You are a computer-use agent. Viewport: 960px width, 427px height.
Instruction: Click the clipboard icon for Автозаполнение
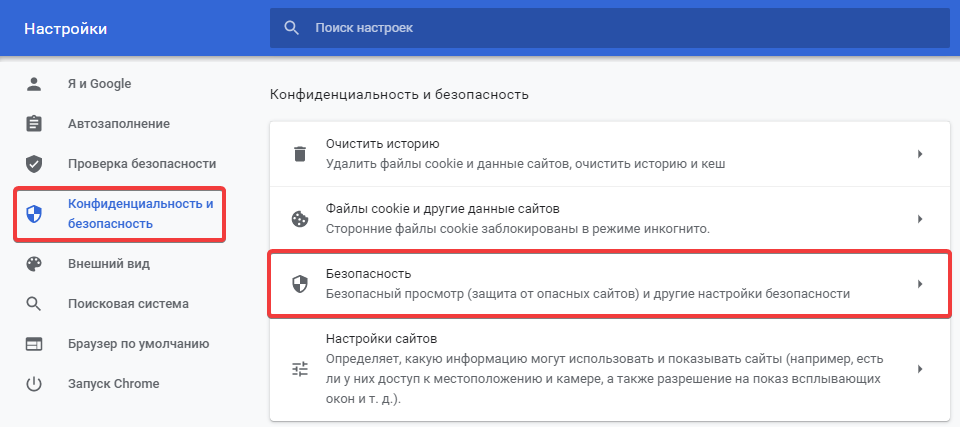click(x=34, y=124)
